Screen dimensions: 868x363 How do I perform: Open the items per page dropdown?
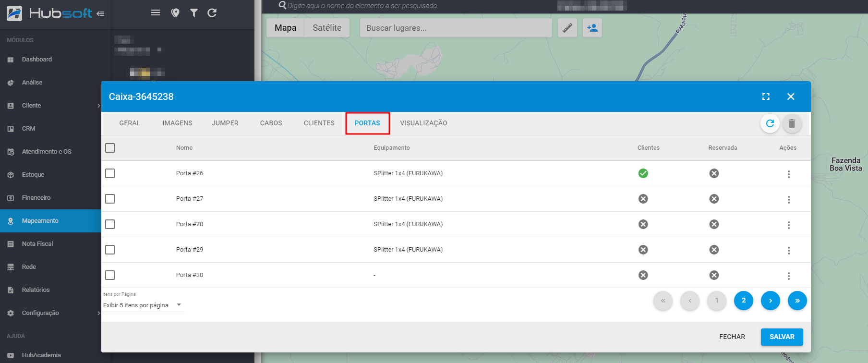coord(143,305)
